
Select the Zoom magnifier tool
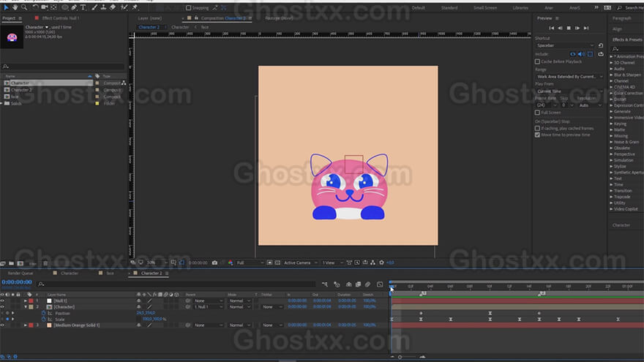(x=24, y=7)
